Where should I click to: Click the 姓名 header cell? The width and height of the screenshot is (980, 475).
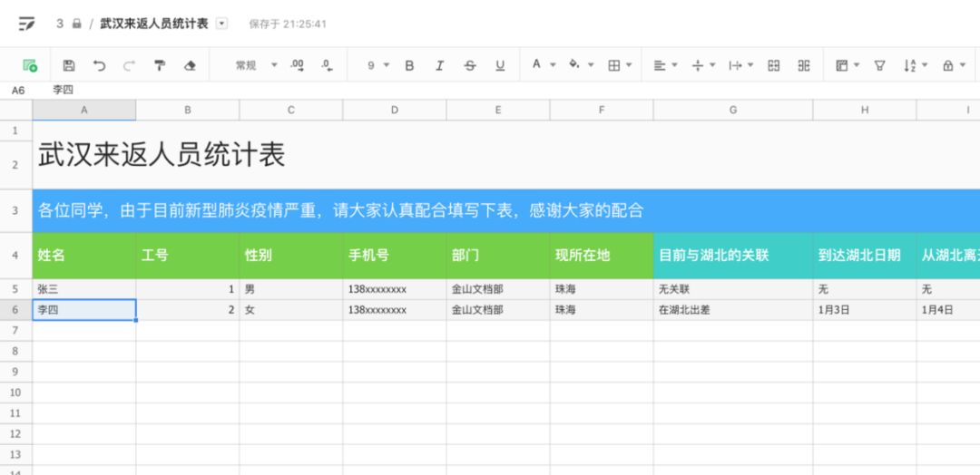[x=83, y=256]
